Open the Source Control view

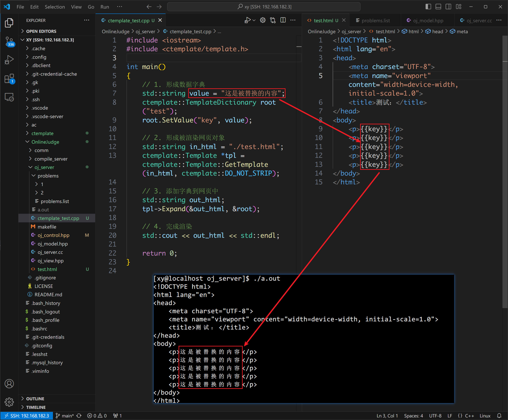pos(9,41)
